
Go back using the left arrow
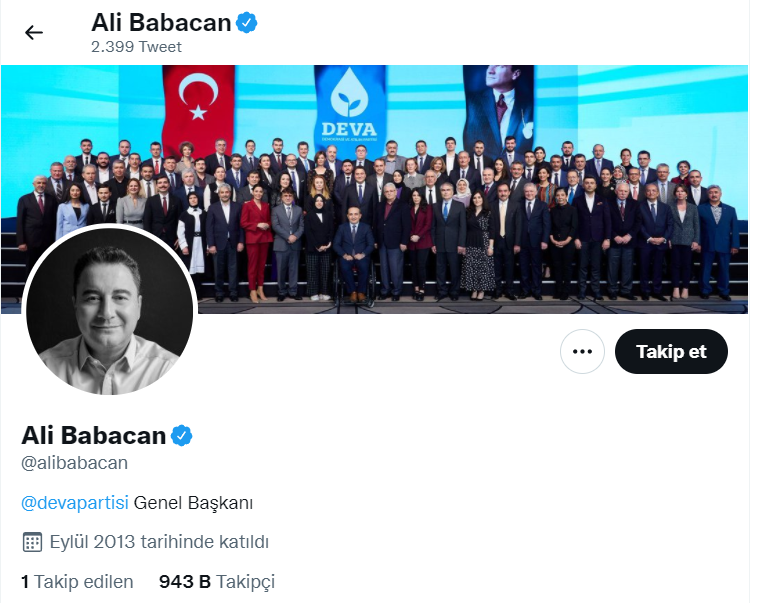34,32
